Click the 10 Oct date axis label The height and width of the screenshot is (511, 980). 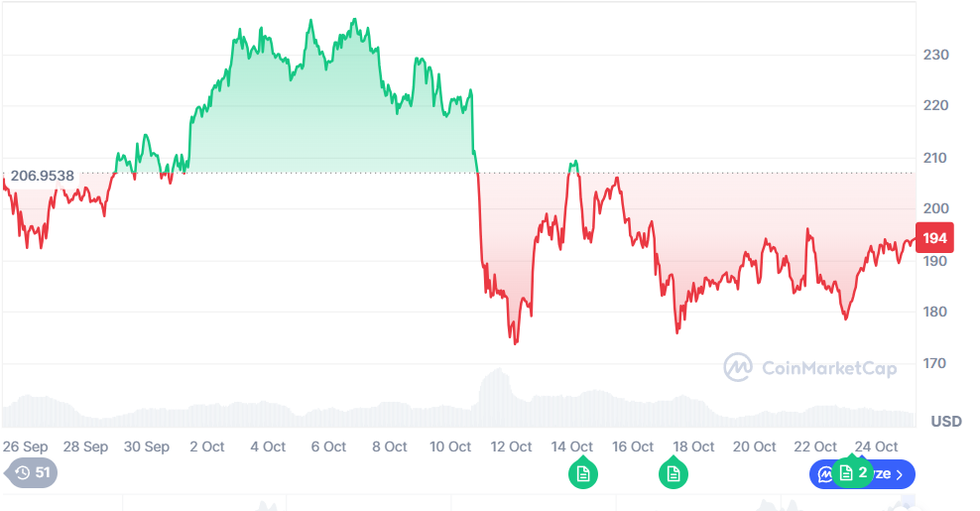point(450,447)
